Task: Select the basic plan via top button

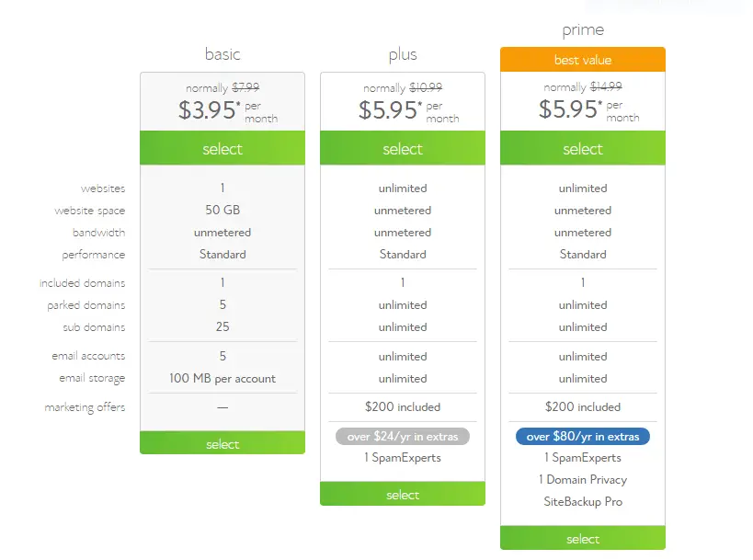Action: pyautogui.click(x=222, y=148)
